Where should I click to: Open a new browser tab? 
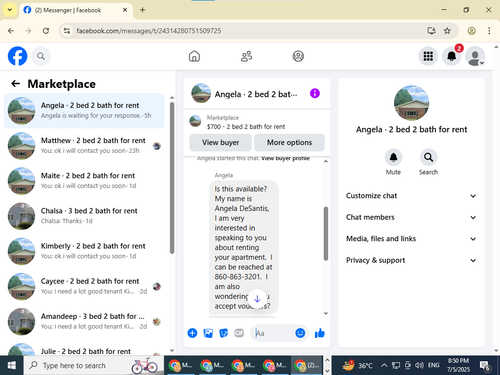142,10
